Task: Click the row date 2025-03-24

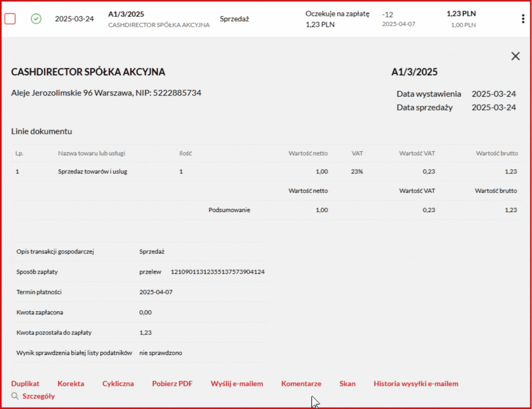Action: click(x=74, y=19)
